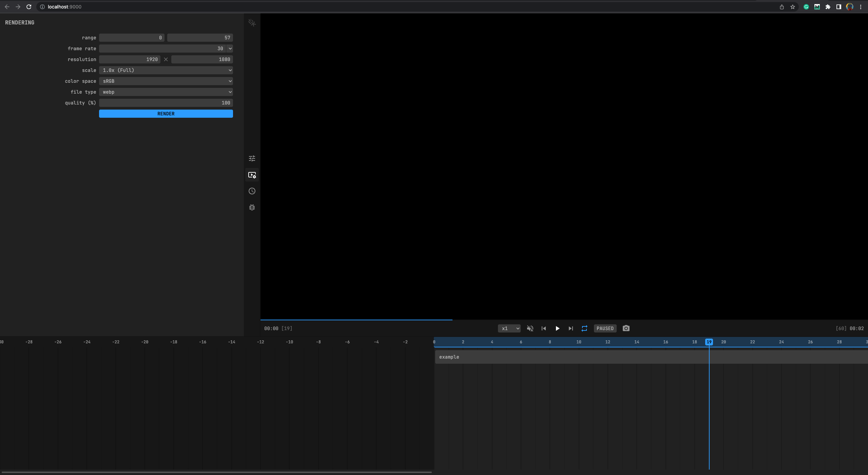This screenshot has width=868, height=475.
Task: Open the clock/timing panel
Action: click(x=252, y=191)
